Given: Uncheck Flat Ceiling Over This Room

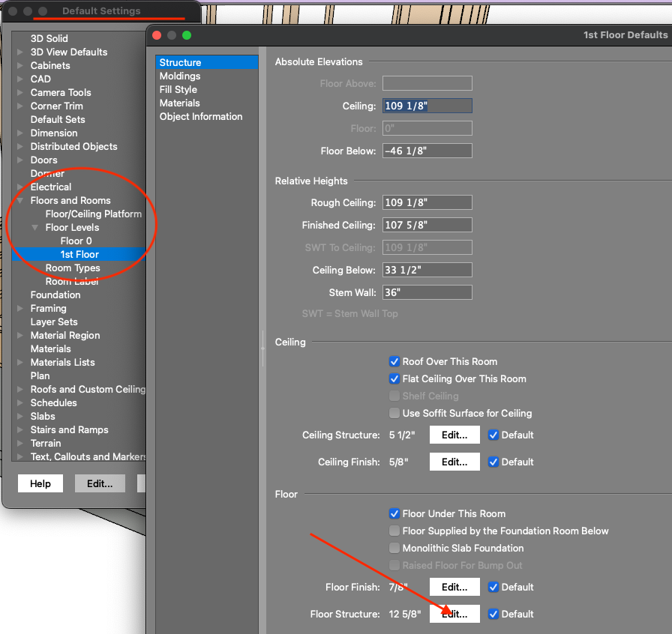Looking at the screenshot, I should pyautogui.click(x=394, y=378).
